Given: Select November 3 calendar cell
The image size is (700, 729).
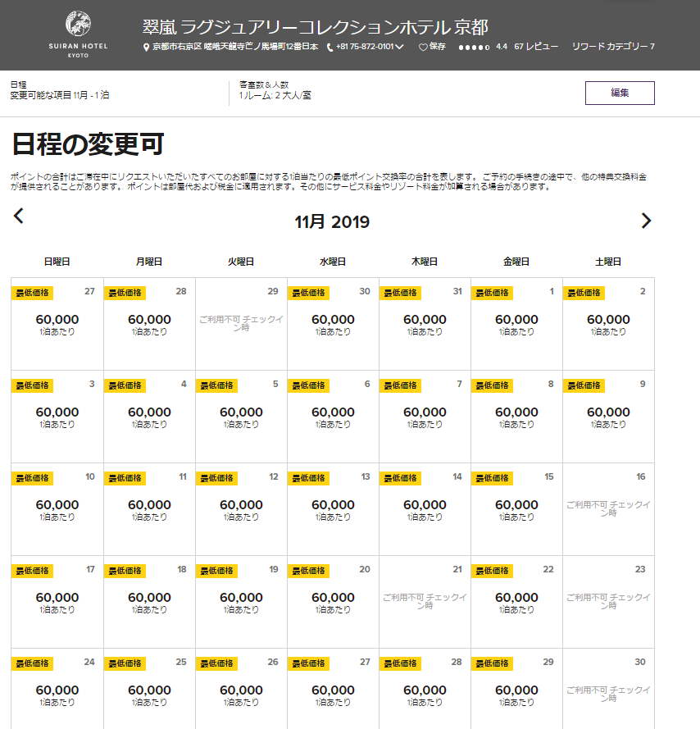Looking at the screenshot, I should point(57,417).
